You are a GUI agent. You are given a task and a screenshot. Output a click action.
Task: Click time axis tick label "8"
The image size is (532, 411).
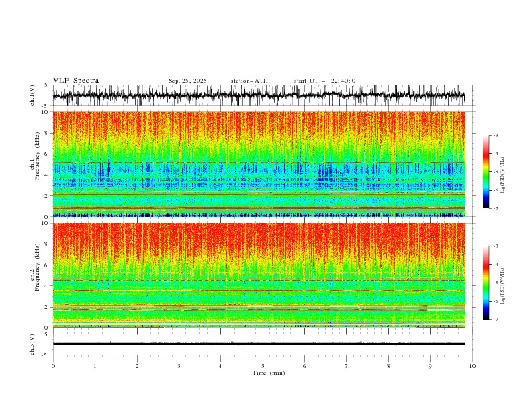coord(388,366)
